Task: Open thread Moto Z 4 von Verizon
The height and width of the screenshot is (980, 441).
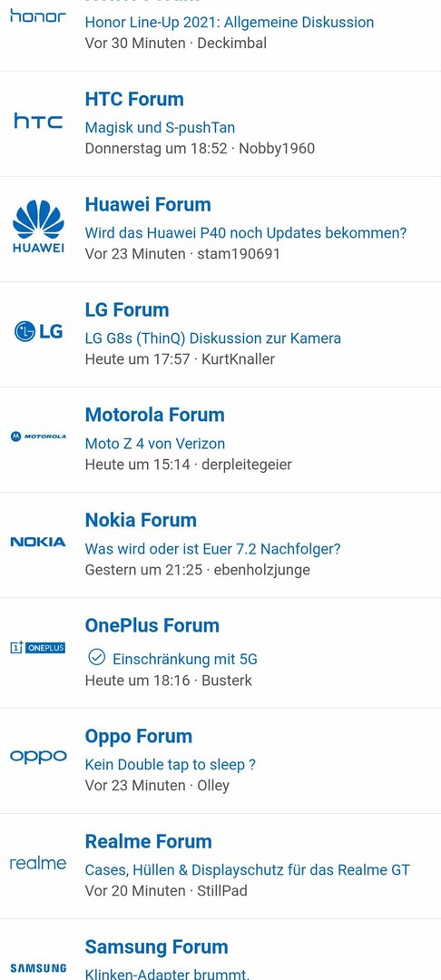Action: (155, 444)
